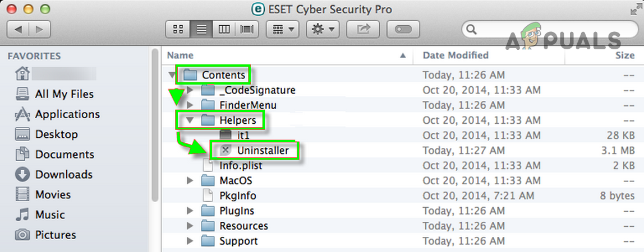The height and width of the screenshot is (252, 644).
Task: Switch to icon view mode
Action: (x=178, y=29)
